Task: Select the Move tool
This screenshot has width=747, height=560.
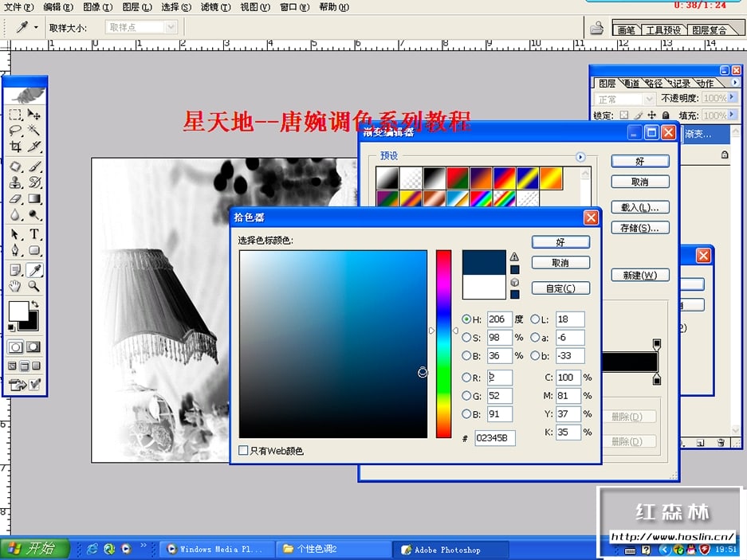Action: point(33,114)
